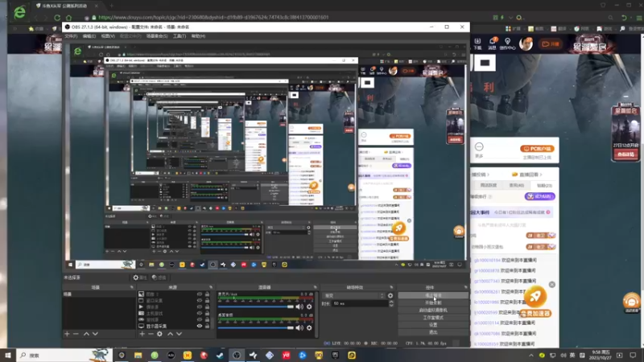Image resolution: width=644 pixels, height=362 pixels.
Task: Open the View menu in OBS
Action: (108, 36)
